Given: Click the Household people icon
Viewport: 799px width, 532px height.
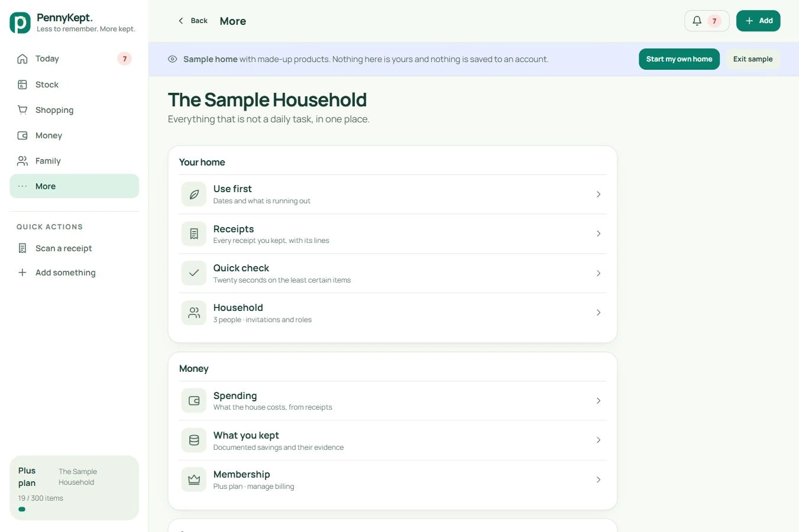Looking at the screenshot, I should click(194, 313).
